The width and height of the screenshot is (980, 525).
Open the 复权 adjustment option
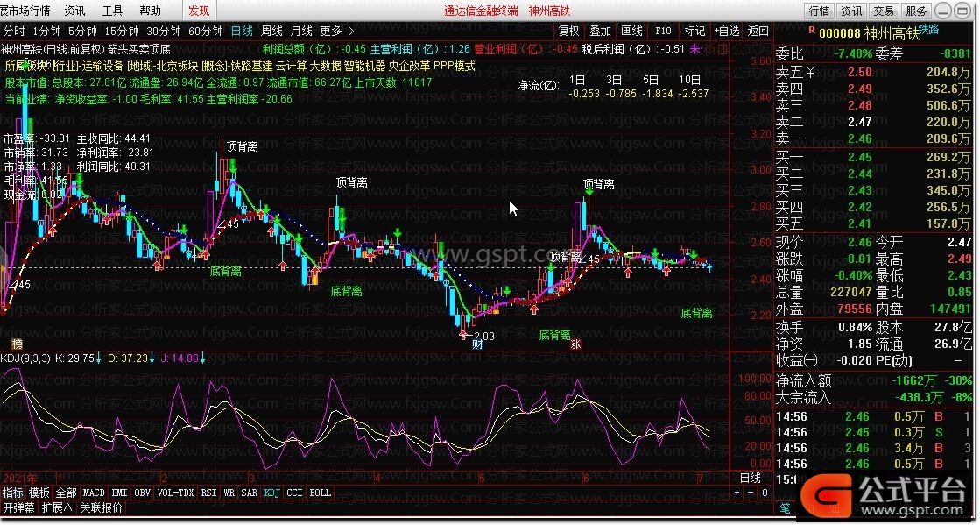568,31
